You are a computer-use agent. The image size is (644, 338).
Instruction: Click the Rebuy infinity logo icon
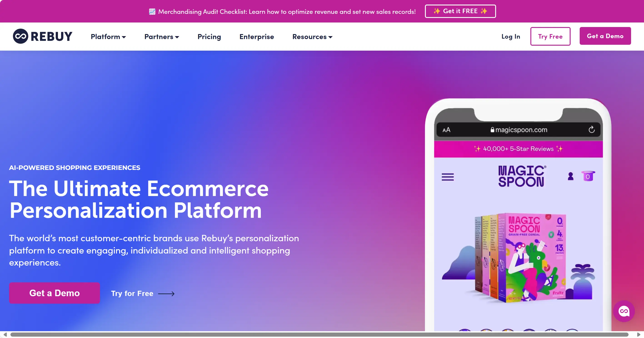pyautogui.click(x=20, y=36)
